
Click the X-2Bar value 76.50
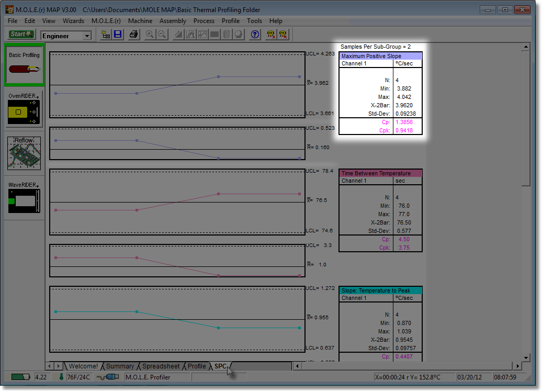[404, 222]
